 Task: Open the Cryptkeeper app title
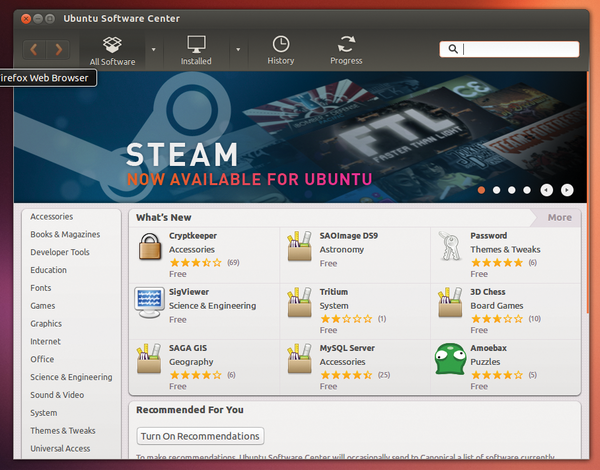click(193, 236)
